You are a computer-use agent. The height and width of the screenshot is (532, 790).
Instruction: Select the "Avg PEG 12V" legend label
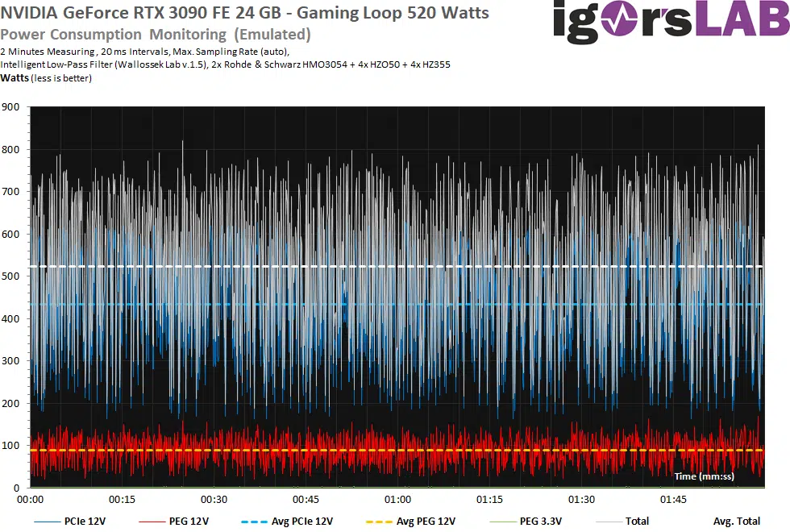[x=426, y=522]
